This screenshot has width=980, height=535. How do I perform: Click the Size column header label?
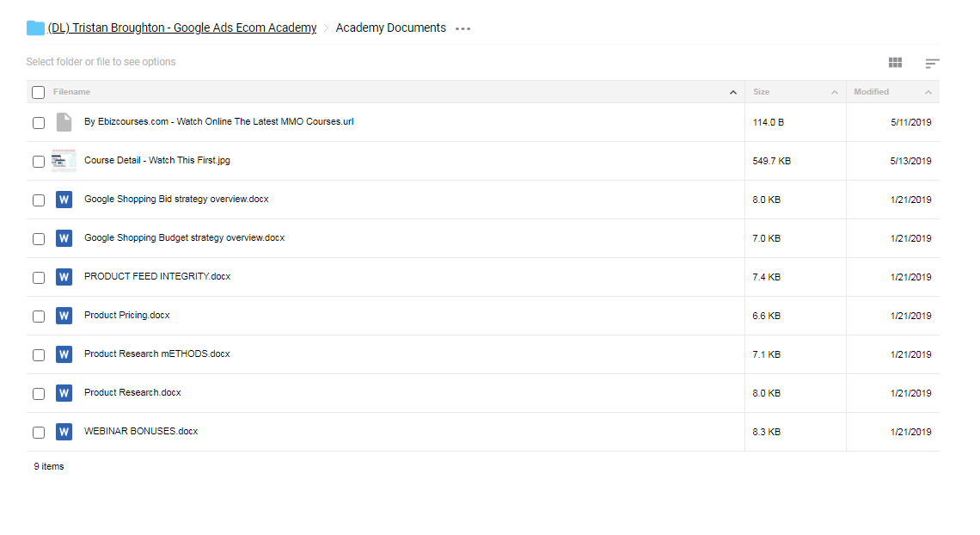(762, 92)
